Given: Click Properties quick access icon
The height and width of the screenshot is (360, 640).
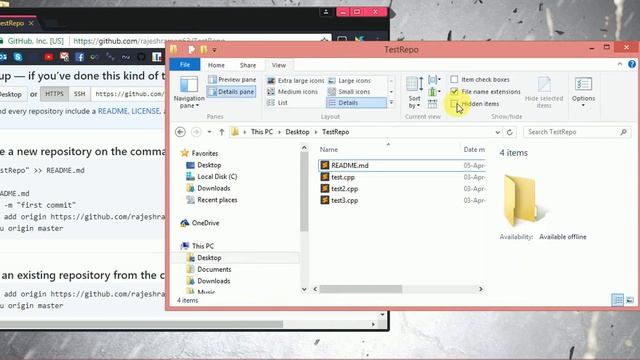Looking at the screenshot, I should (x=191, y=50).
